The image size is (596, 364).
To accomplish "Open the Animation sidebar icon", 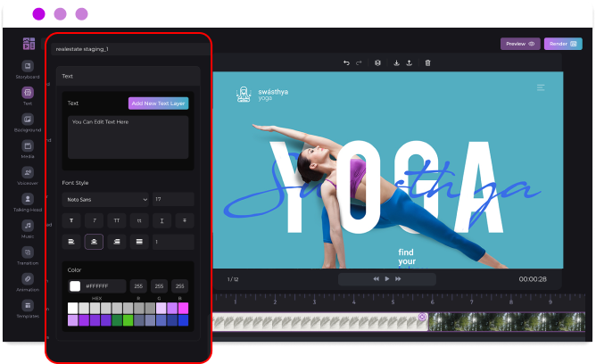I will pyautogui.click(x=28, y=279).
